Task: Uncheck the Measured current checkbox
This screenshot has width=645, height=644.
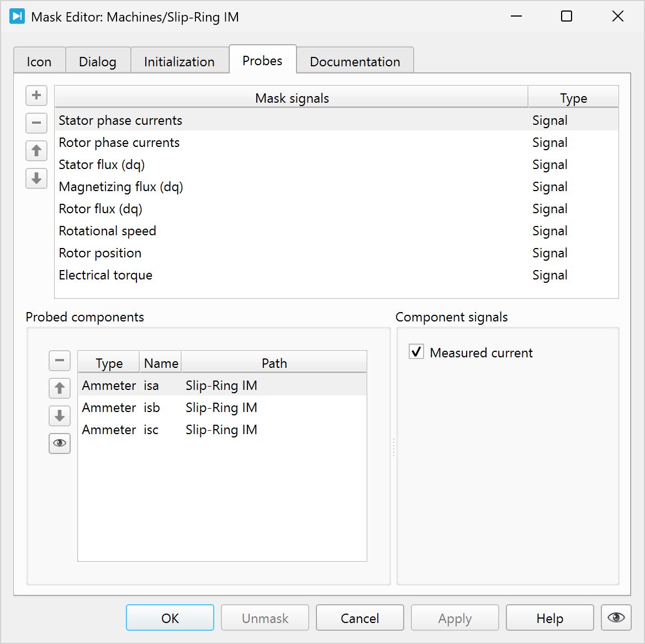Action: point(416,352)
